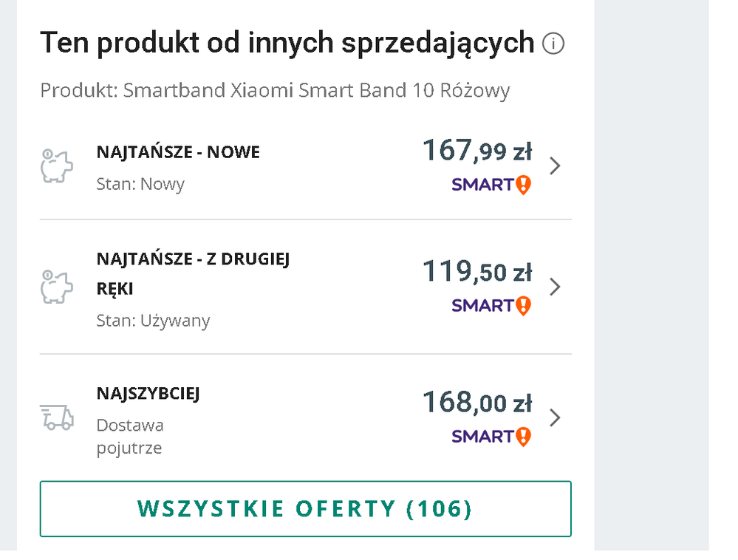Image resolution: width=738 pixels, height=560 pixels.
Task: Click the 167,99 zł price
Action: [476, 151]
